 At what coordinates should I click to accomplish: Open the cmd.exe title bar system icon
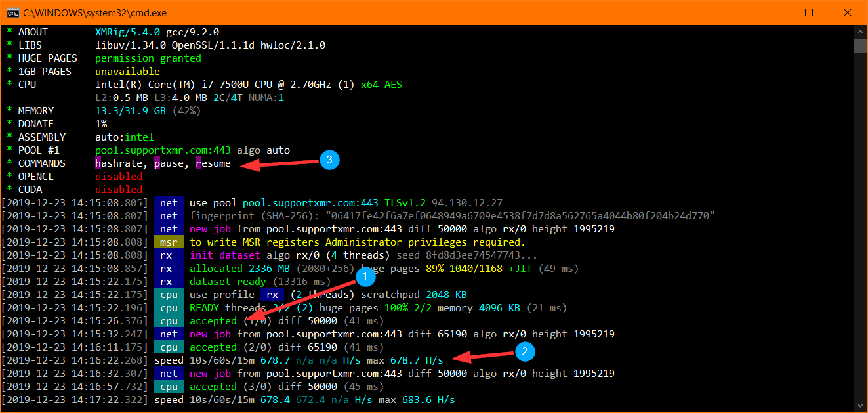click(x=12, y=12)
